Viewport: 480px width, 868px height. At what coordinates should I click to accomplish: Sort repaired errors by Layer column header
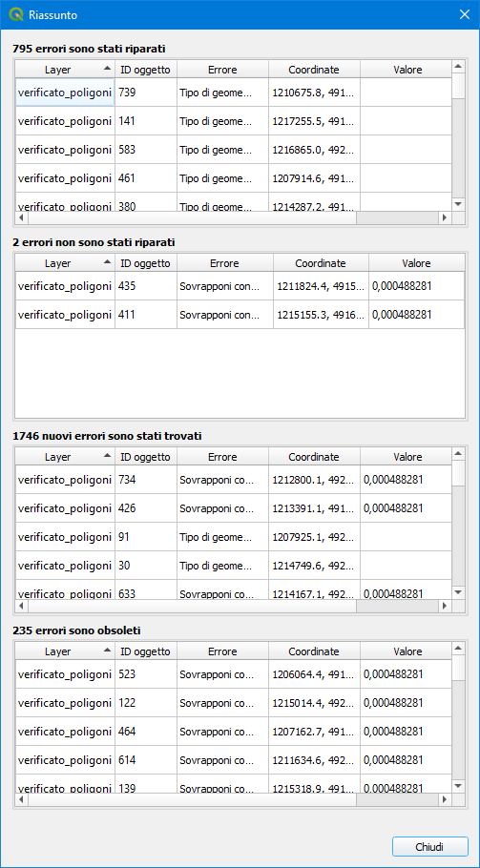(x=65, y=70)
